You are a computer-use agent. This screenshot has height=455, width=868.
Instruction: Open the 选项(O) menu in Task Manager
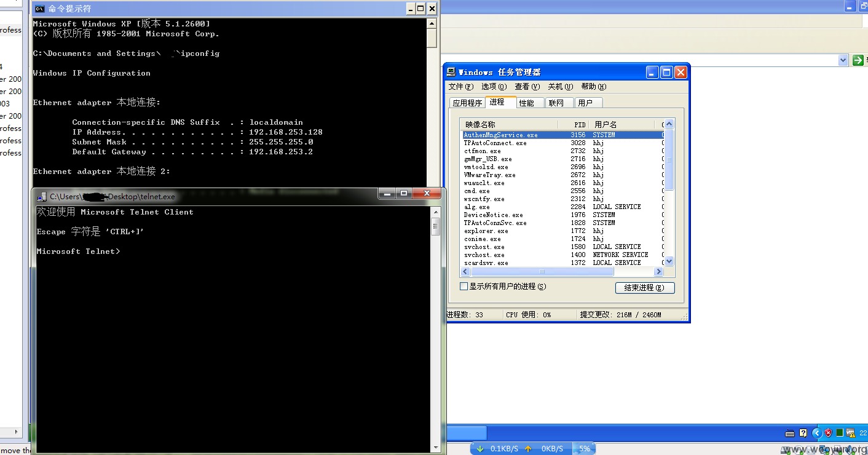click(x=494, y=87)
